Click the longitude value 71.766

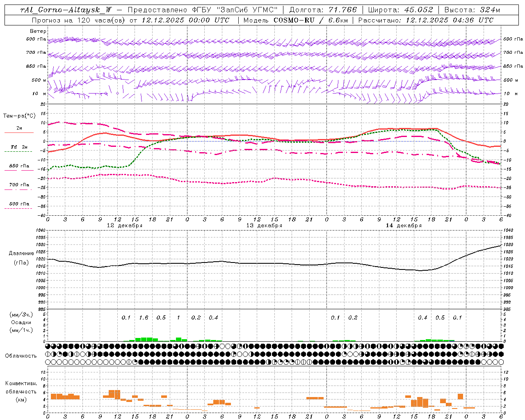pos(342,10)
